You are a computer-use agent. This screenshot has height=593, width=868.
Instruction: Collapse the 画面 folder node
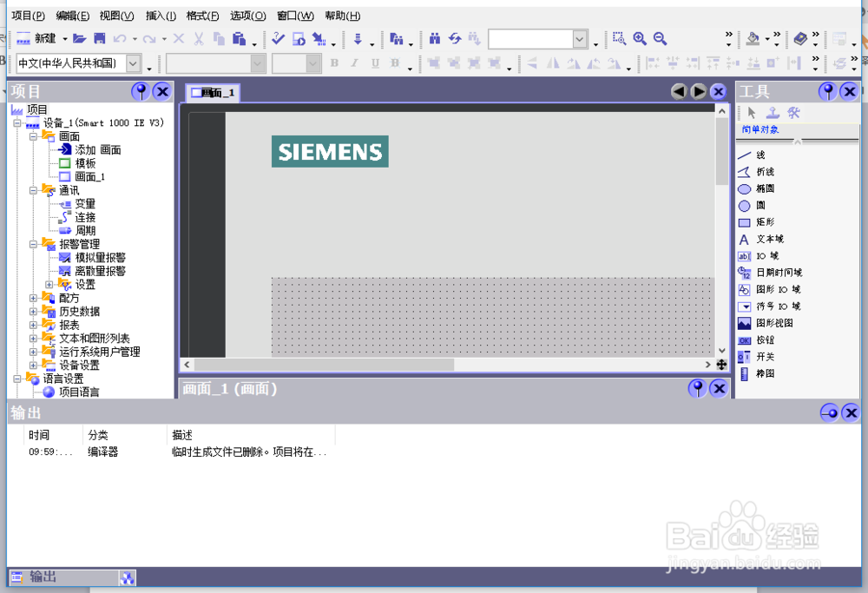pyautogui.click(x=33, y=136)
